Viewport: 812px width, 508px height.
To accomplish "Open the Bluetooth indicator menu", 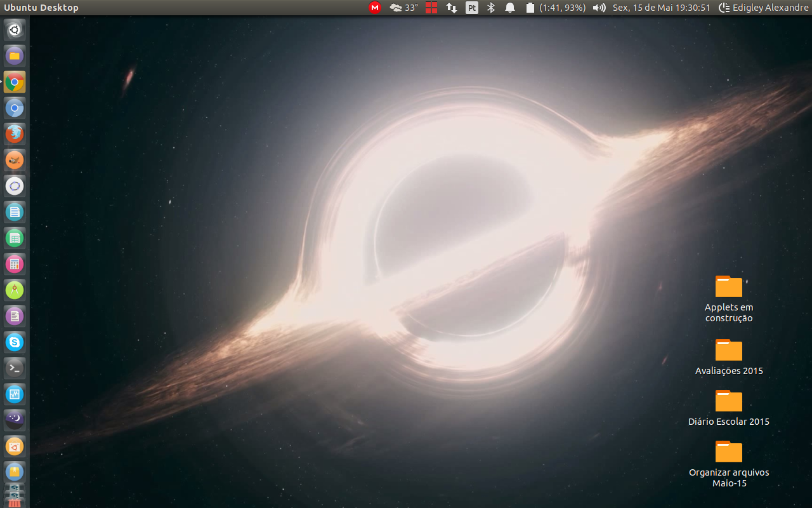I will click(x=490, y=8).
